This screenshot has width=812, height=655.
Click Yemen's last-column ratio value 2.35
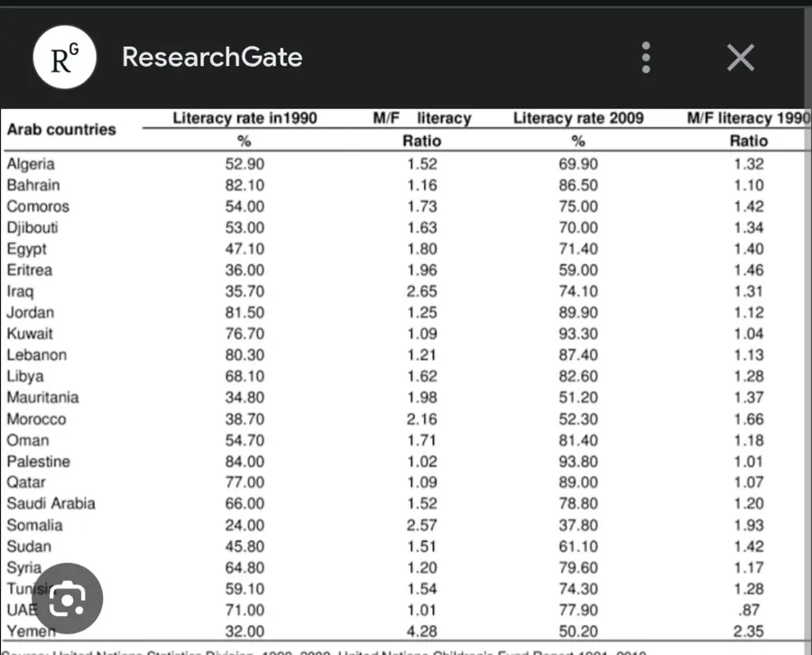pos(749,632)
